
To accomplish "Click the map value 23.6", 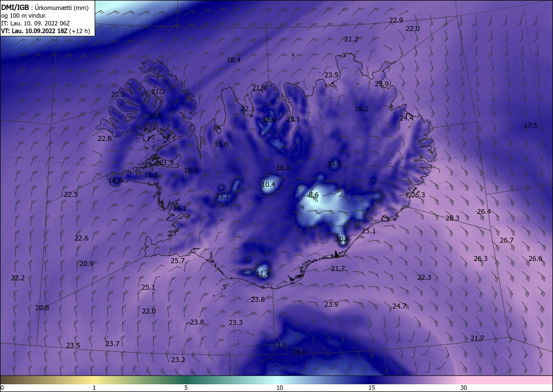I will 258,299.
